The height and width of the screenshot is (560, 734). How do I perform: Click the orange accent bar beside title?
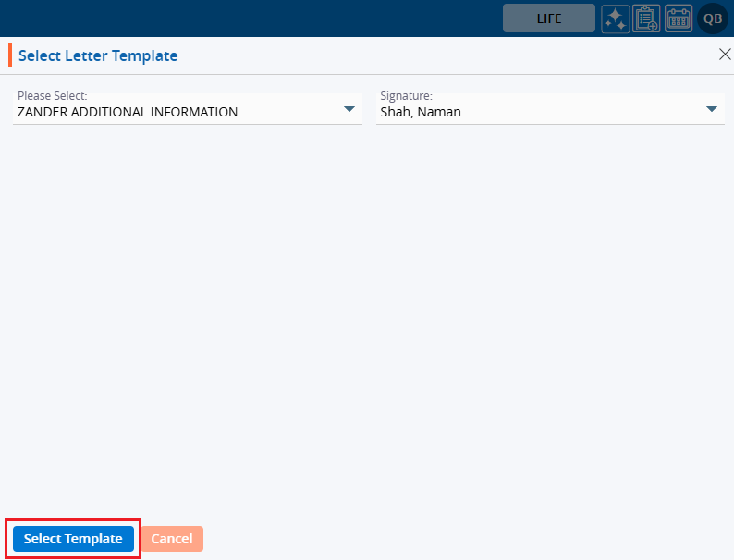[x=10, y=55]
